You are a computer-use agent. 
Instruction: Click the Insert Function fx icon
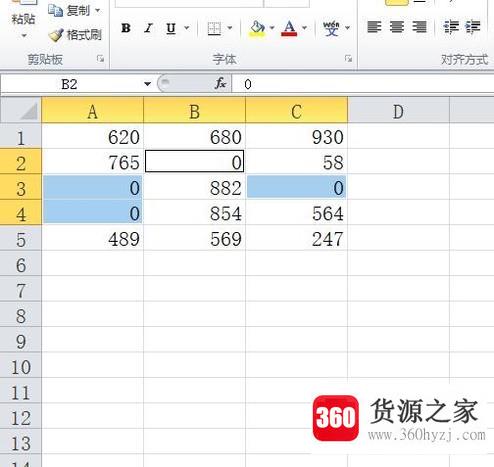(x=220, y=84)
